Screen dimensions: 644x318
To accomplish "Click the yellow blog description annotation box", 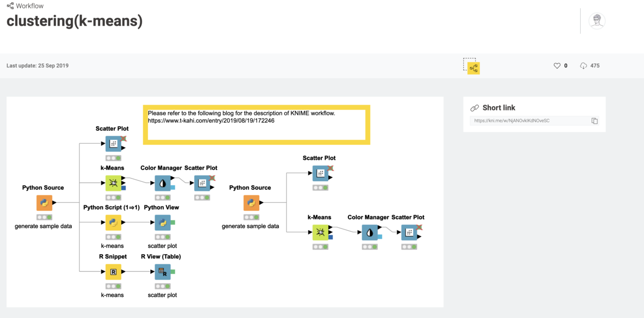I will [x=257, y=125].
